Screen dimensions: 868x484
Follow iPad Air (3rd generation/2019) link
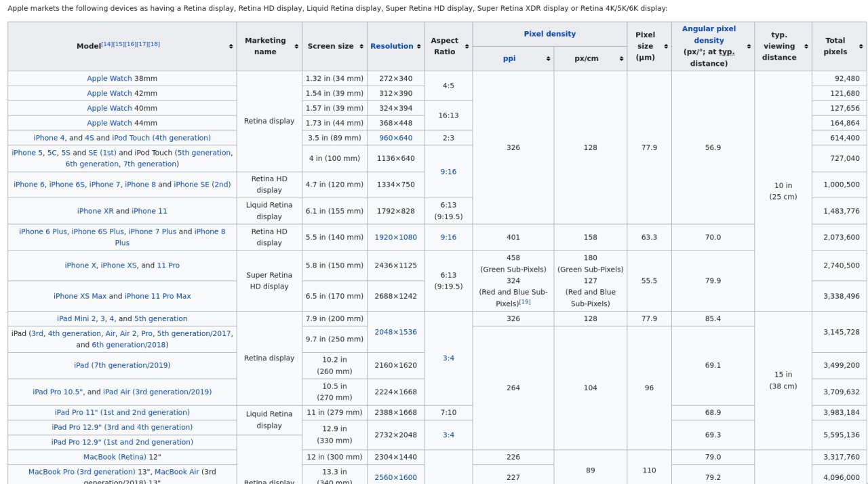157,392
